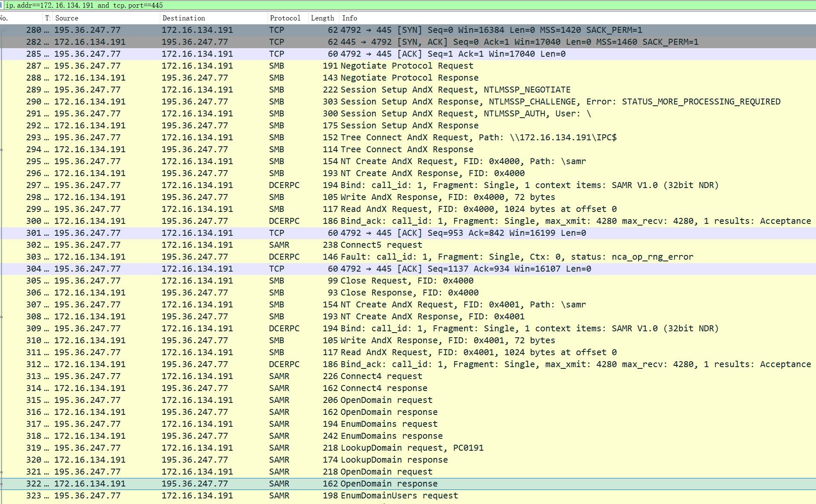Select NT Create AndX Response FID 0x4001
Screen dimensions: 816x504
(408, 316)
